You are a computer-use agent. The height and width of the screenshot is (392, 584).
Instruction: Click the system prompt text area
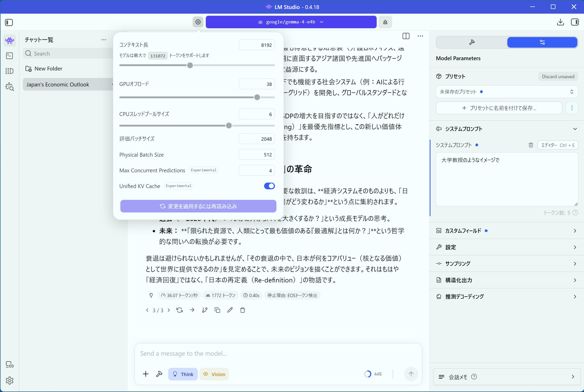point(507,179)
